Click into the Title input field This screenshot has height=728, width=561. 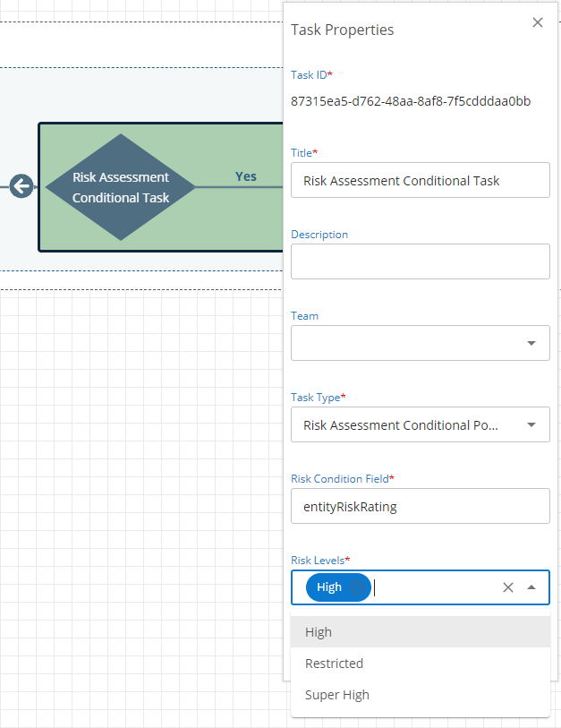point(420,180)
